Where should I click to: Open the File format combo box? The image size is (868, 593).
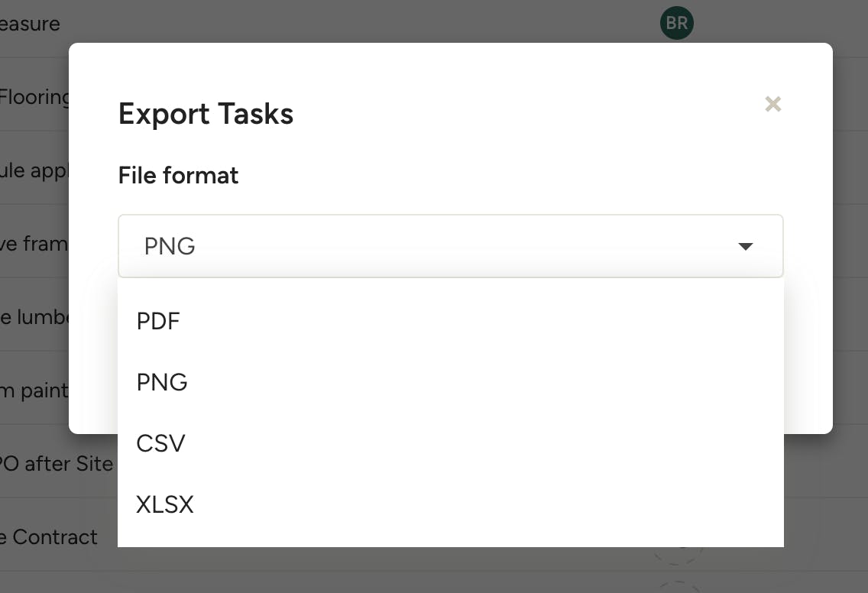pos(451,246)
